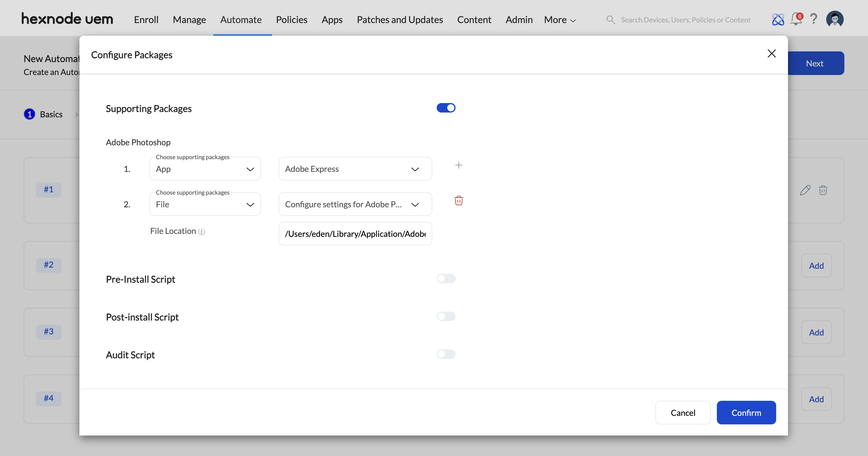Open the File Location info tooltip
Viewport: 868px width, 456px height.
pos(201,232)
